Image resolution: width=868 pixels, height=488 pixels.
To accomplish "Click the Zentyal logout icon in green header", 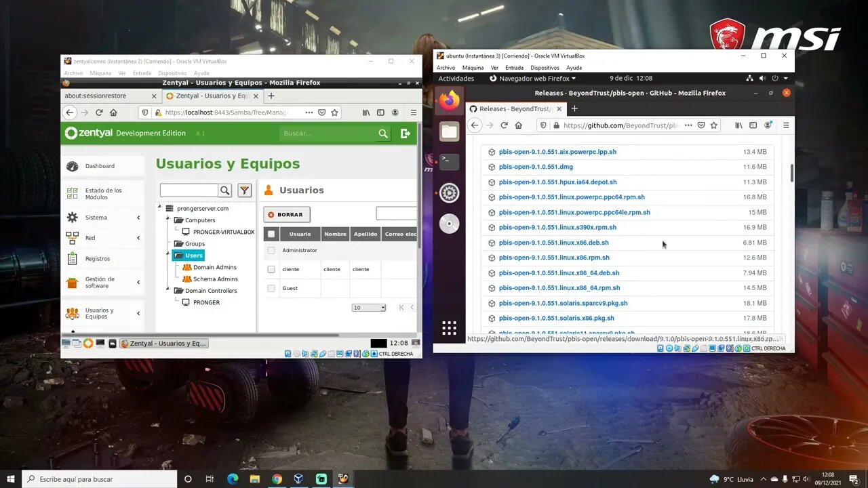I will click(406, 134).
